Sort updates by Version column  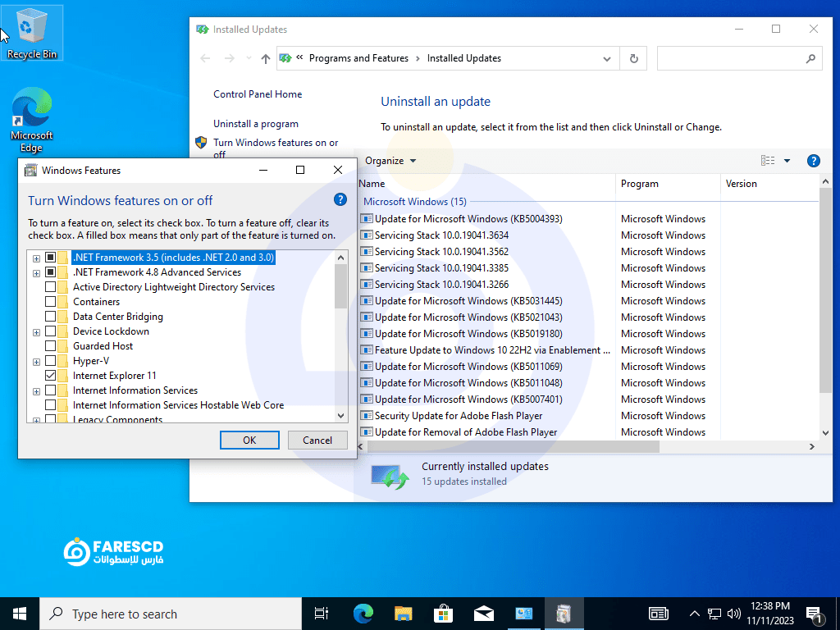pos(769,184)
